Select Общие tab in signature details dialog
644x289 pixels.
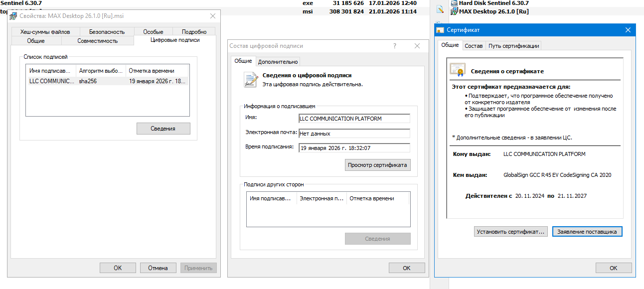[x=243, y=61]
